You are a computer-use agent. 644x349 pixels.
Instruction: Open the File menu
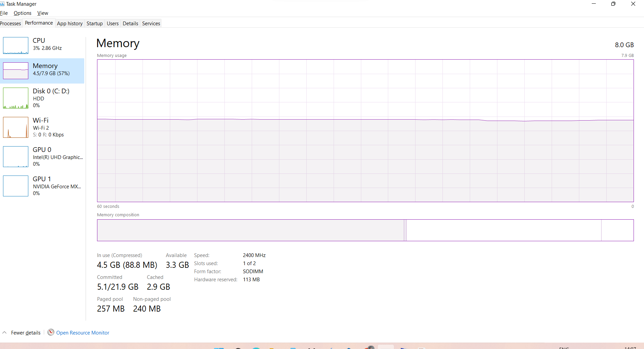pos(4,13)
